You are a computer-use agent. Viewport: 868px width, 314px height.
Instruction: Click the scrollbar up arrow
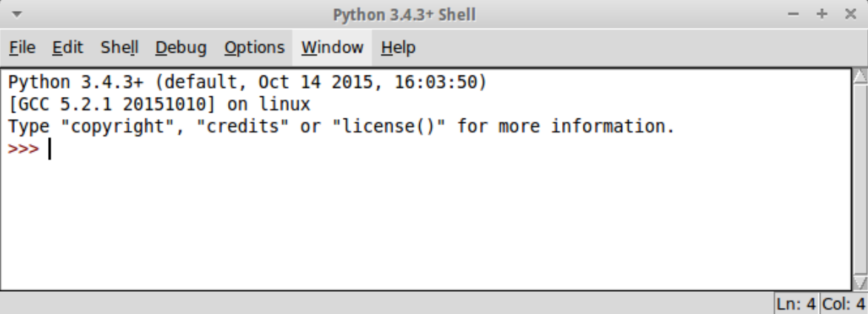pos(860,76)
